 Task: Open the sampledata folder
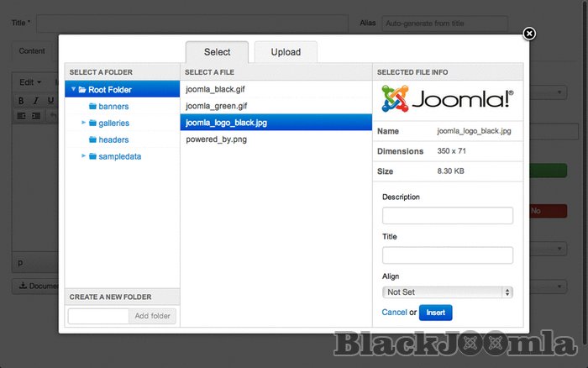(x=119, y=156)
